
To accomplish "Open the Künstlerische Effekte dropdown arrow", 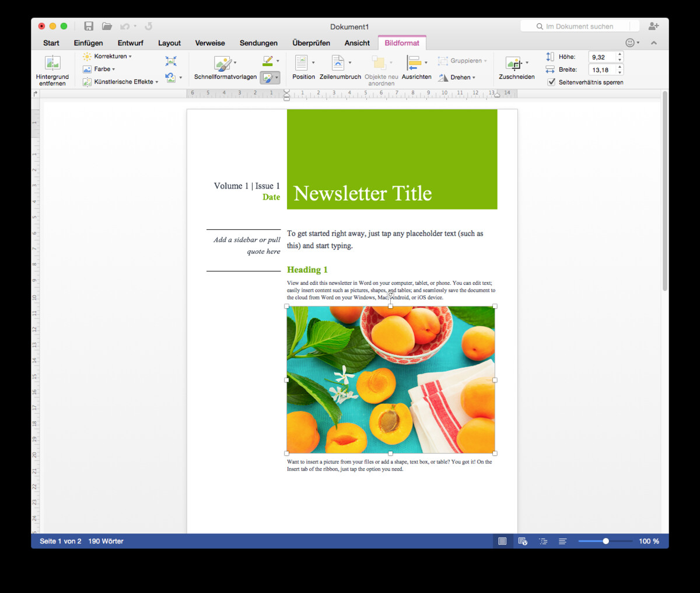I will [157, 82].
